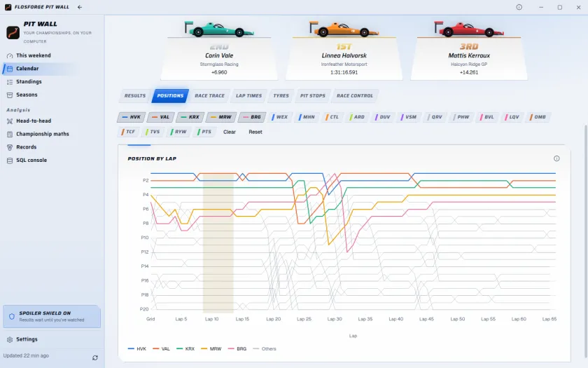This screenshot has height=368, width=588.
Task: Click the Standings list icon
Action: click(x=10, y=82)
